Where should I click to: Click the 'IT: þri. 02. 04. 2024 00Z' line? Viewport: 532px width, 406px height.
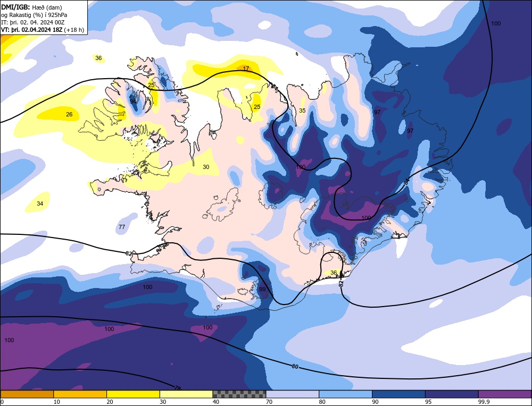pyautogui.click(x=32, y=22)
